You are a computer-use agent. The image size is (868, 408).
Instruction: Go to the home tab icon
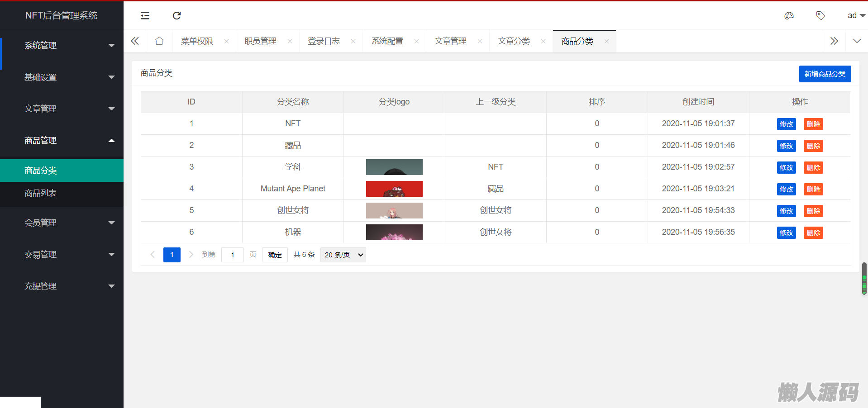pyautogui.click(x=159, y=41)
